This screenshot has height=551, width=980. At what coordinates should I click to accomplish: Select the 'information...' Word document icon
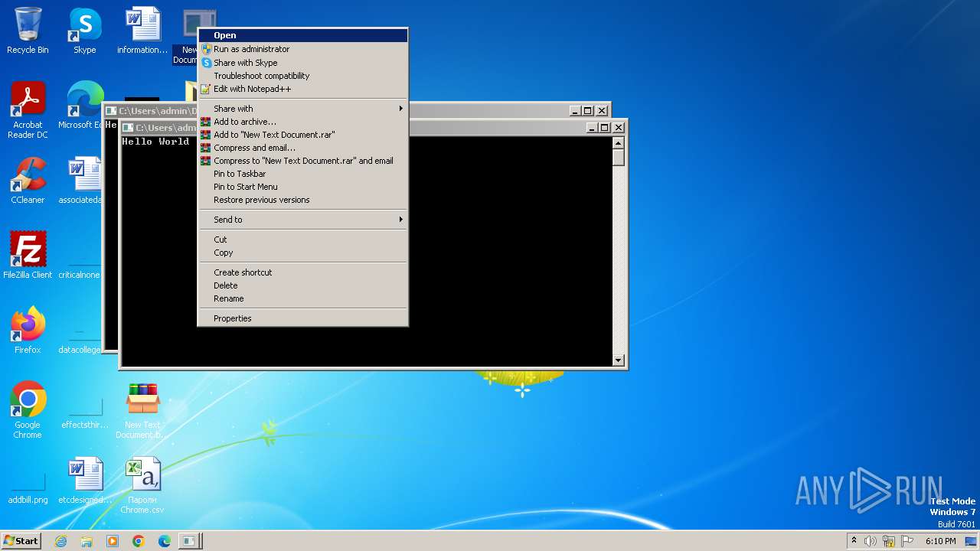click(142, 31)
